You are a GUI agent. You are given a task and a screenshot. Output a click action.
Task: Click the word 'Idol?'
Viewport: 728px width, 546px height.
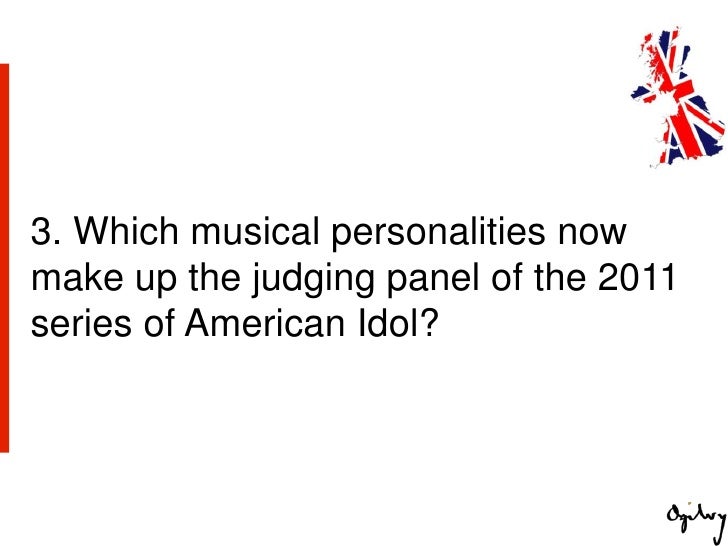pos(398,323)
